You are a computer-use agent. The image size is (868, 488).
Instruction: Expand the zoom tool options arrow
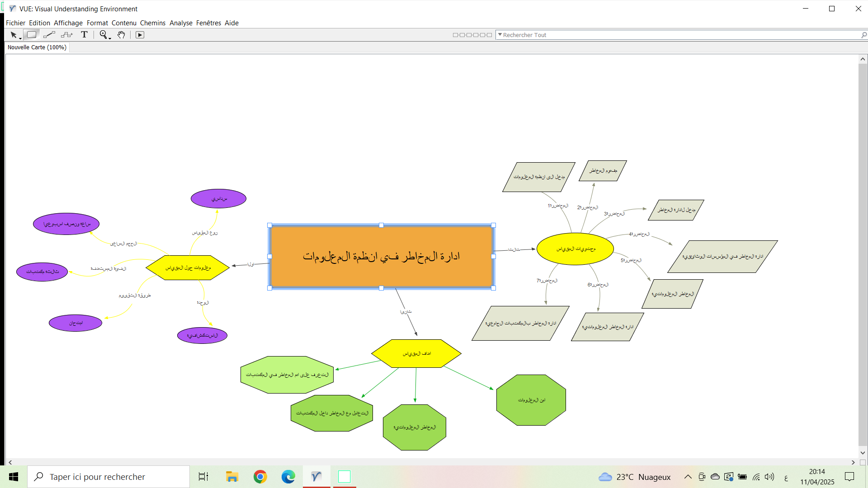click(110, 38)
